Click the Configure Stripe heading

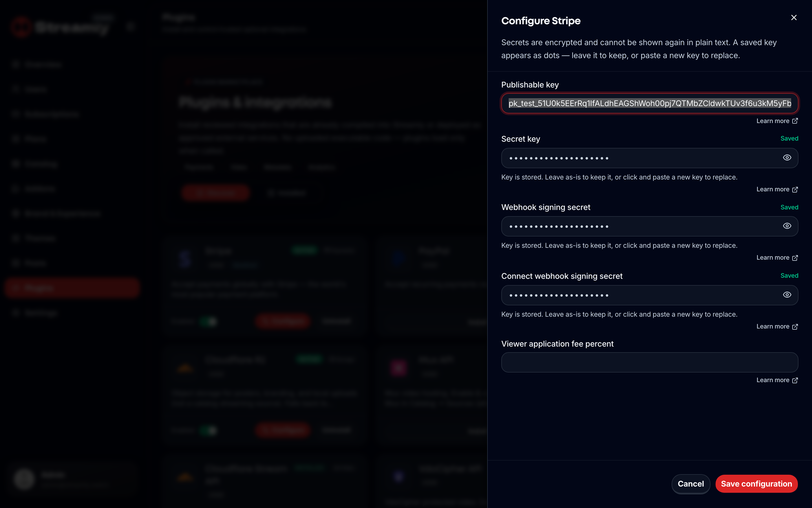click(540, 21)
